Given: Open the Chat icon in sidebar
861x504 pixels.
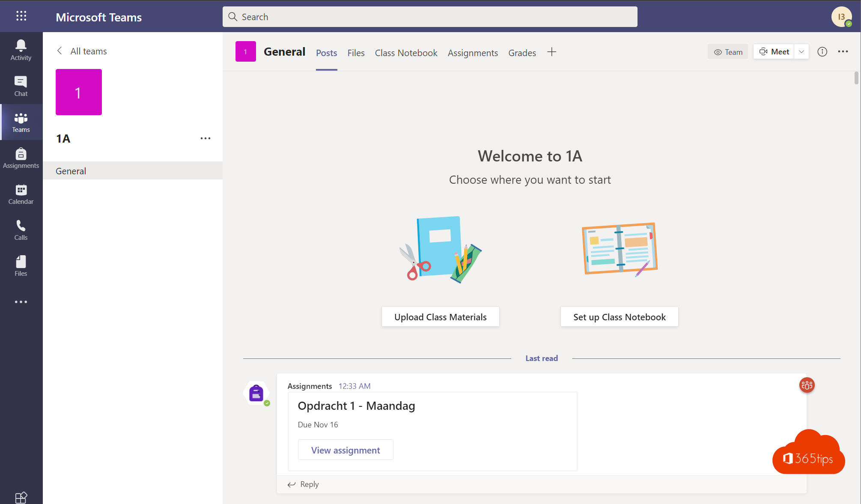Looking at the screenshot, I should pyautogui.click(x=21, y=86).
